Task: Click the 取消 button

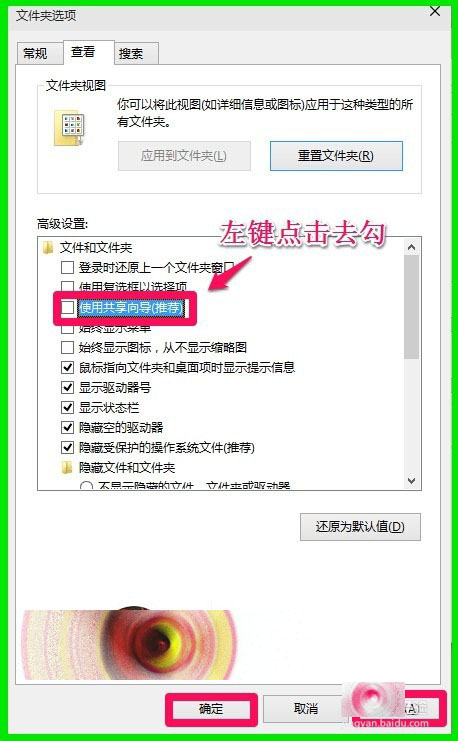Action: [x=305, y=709]
